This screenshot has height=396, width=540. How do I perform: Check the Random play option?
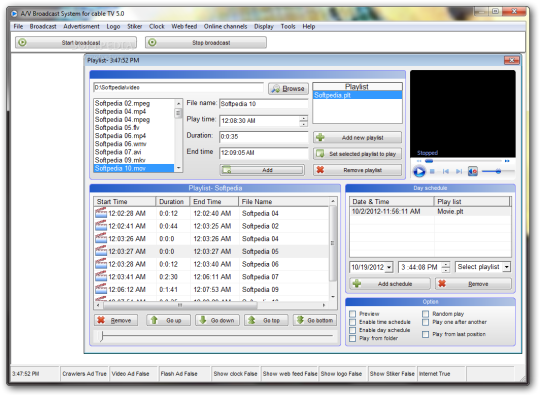pyautogui.click(x=425, y=314)
